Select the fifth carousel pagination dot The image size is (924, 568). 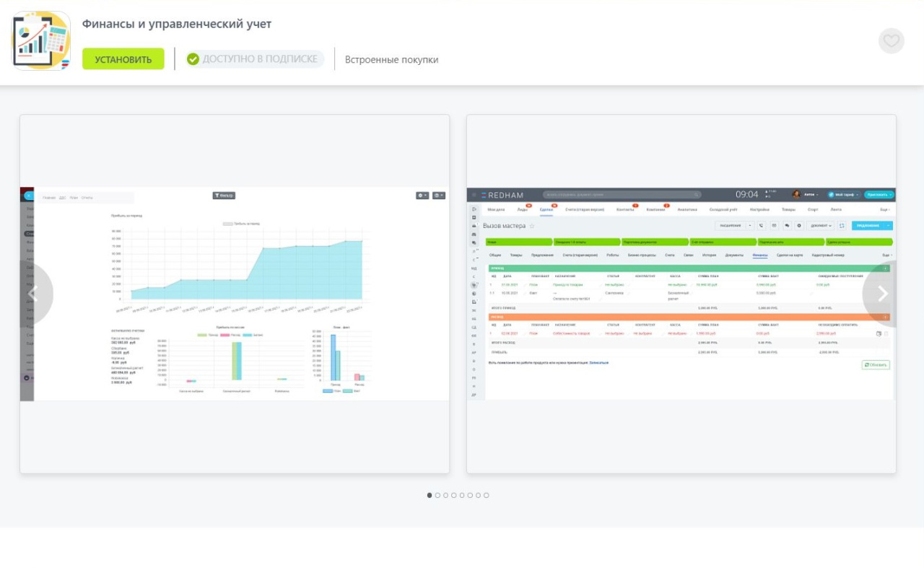461,495
